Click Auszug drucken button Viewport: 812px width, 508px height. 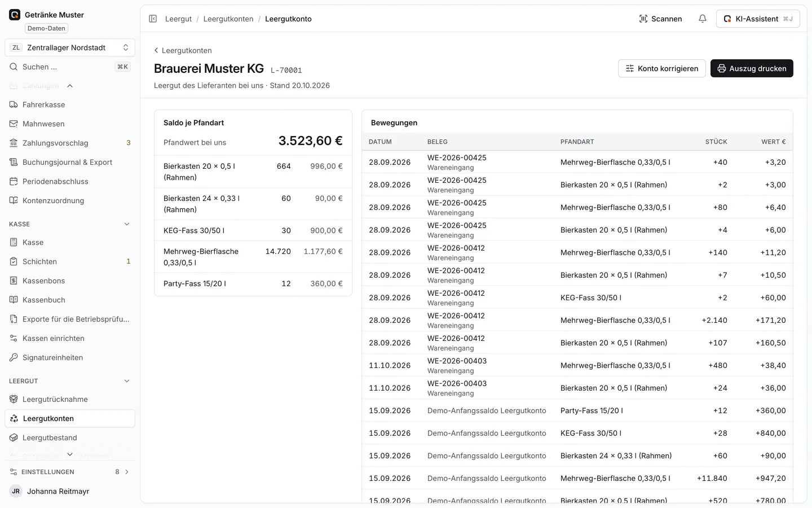[752, 68]
